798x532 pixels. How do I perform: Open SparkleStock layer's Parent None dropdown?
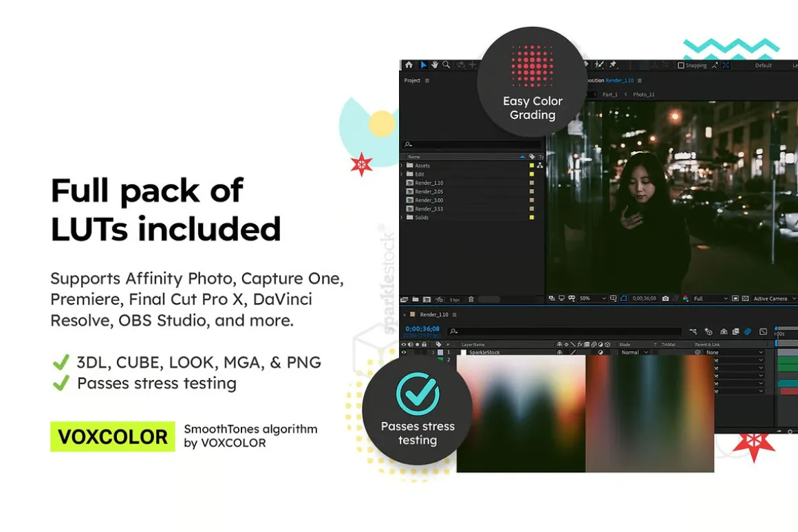coord(735,352)
